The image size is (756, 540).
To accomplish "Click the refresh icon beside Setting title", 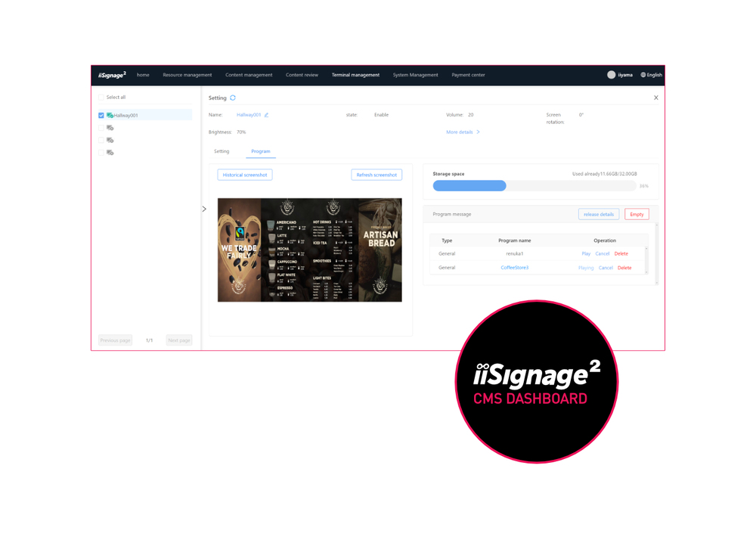I will click(x=232, y=98).
